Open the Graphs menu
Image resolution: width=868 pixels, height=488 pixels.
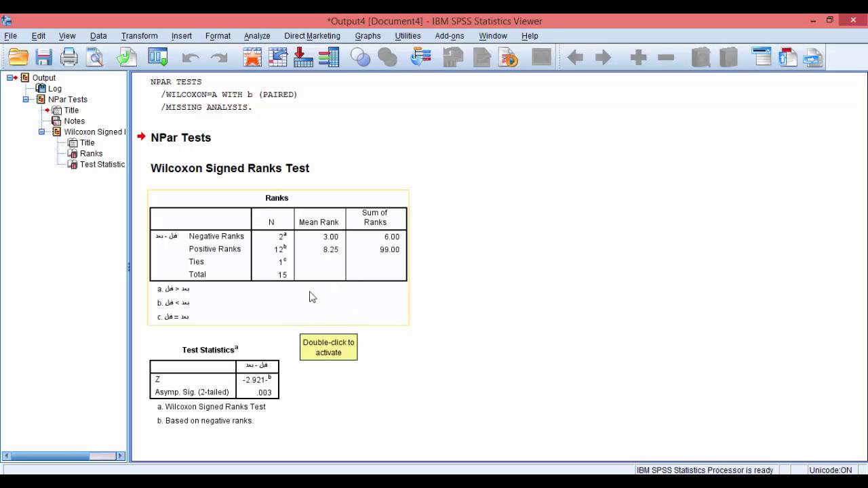368,36
